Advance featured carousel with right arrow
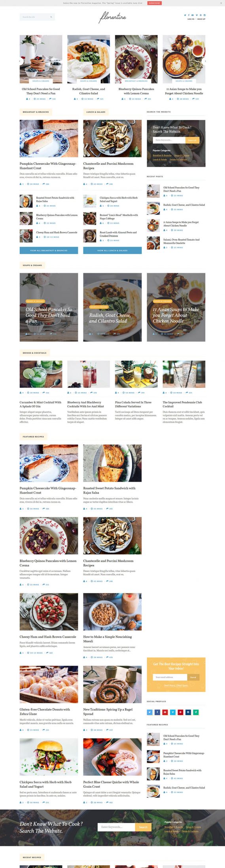The image size is (225, 868). 205,61
